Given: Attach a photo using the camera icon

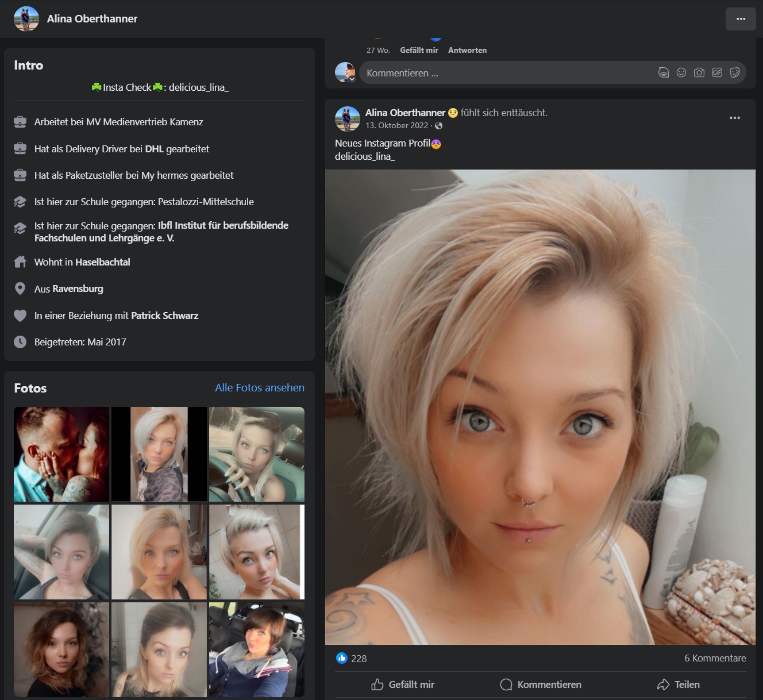Looking at the screenshot, I should coord(699,73).
